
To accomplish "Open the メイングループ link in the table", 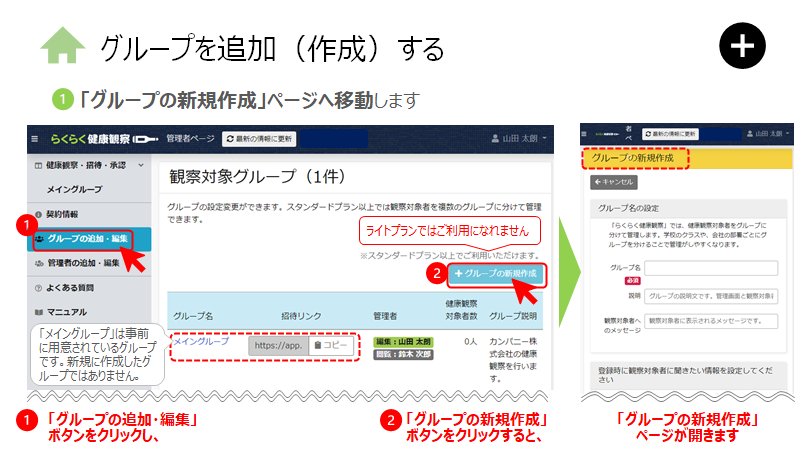I will click(201, 341).
